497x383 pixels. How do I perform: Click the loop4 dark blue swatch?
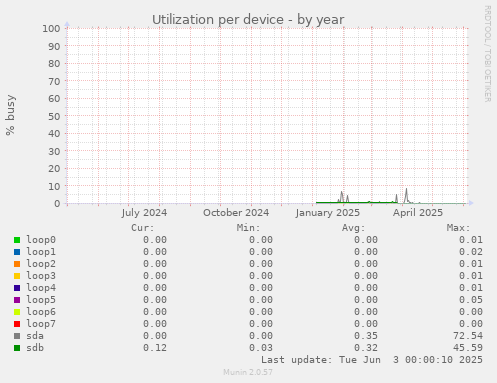(x=17, y=288)
